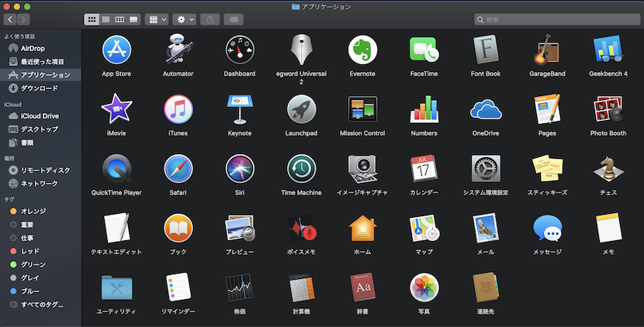Viewport: 644px width, 327px height.
Task: Click the Evernote elephant icon
Action: coord(362,50)
